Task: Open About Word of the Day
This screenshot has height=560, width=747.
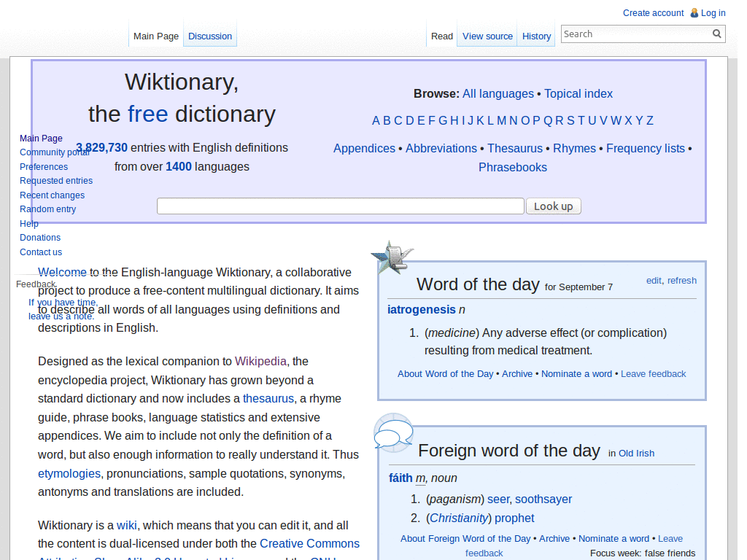Action: pyautogui.click(x=446, y=374)
